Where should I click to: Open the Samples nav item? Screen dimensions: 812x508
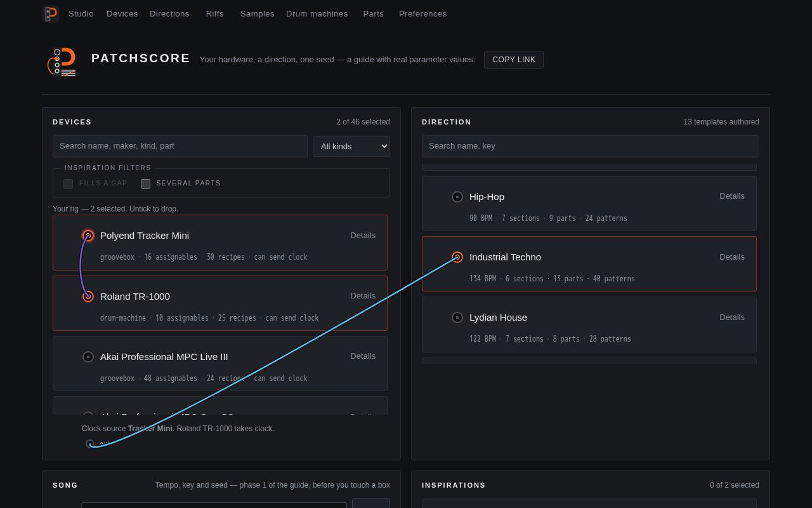click(x=258, y=13)
